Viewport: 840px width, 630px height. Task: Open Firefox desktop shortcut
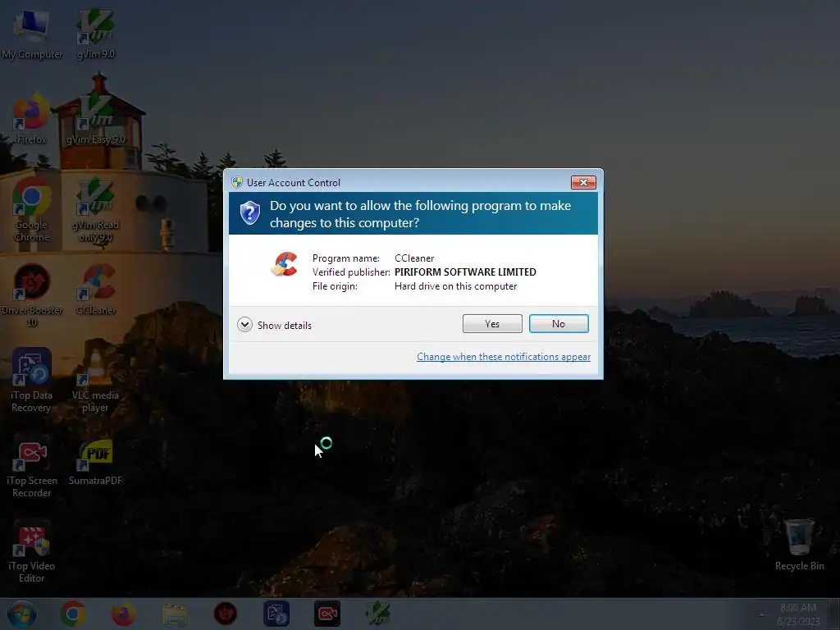[32, 119]
